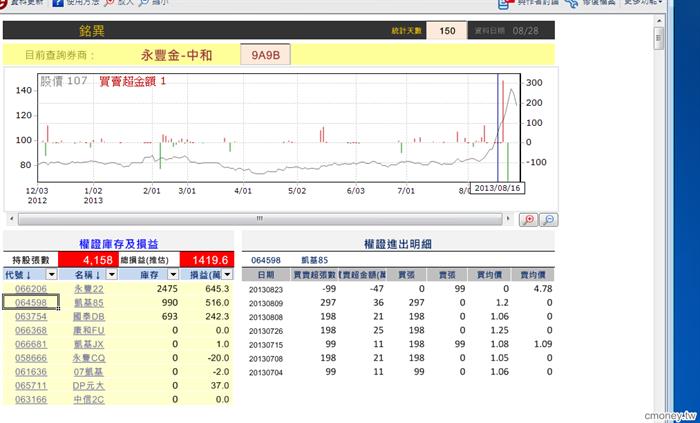Select warrant name 永豐CQ
The width and height of the screenshot is (700, 423).
[89, 358]
